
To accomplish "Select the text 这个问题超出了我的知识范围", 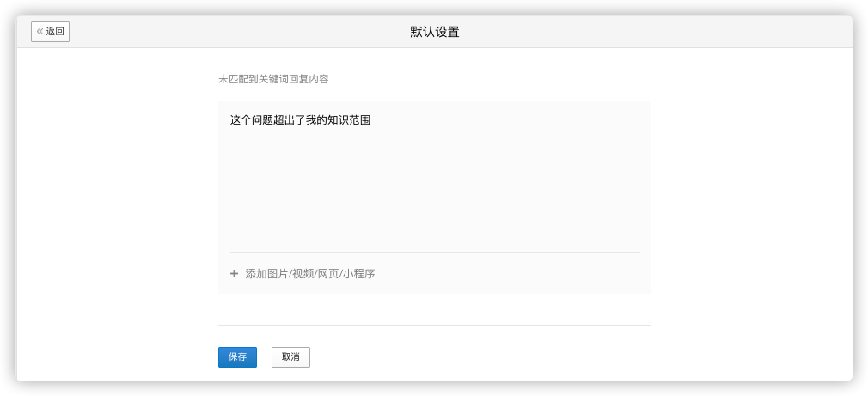I will (x=300, y=120).
